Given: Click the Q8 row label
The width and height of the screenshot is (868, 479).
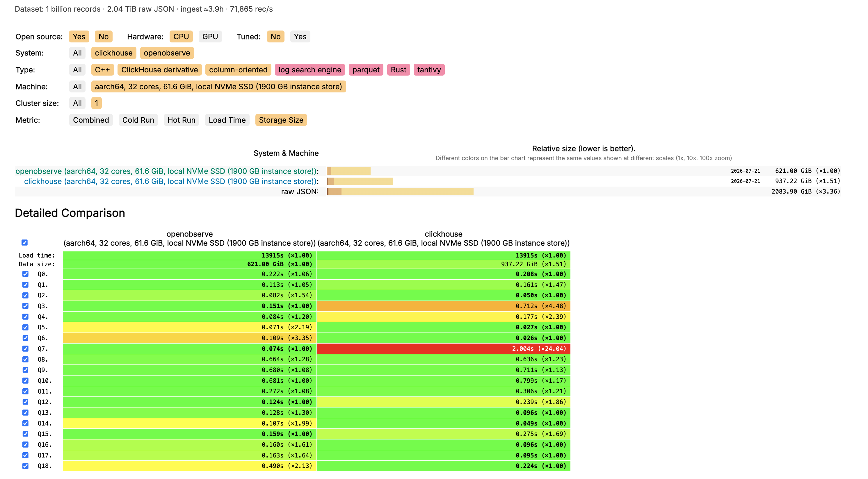Looking at the screenshot, I should pos(43,360).
